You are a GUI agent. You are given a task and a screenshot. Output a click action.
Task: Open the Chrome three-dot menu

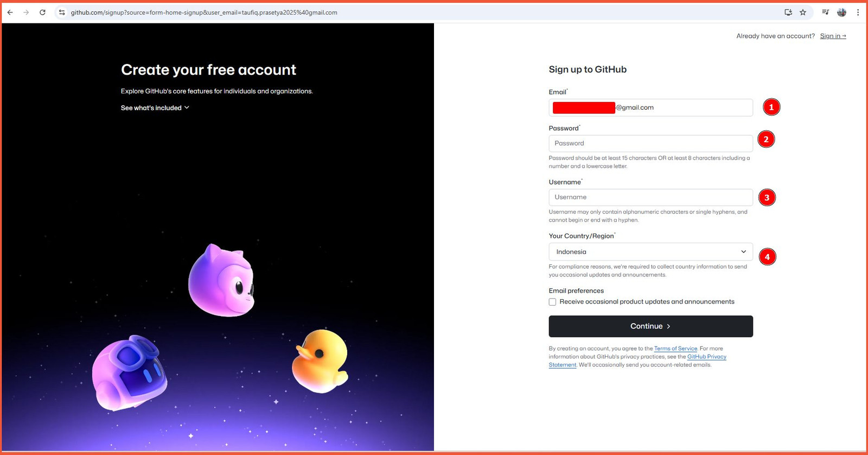pos(858,12)
